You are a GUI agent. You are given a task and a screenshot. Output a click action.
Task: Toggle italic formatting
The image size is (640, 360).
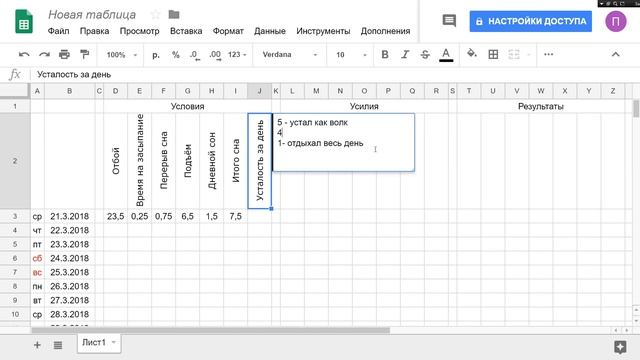click(404, 54)
